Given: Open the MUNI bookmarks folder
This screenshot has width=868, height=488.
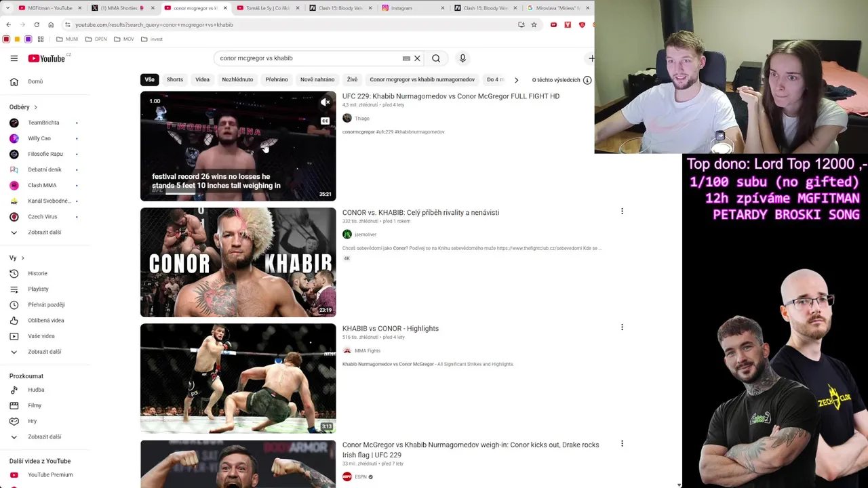Looking at the screenshot, I should point(67,39).
